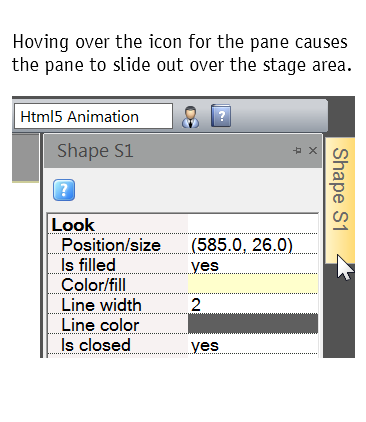Close the Shape S1 pane
This screenshot has height=422, width=366.
tap(313, 151)
